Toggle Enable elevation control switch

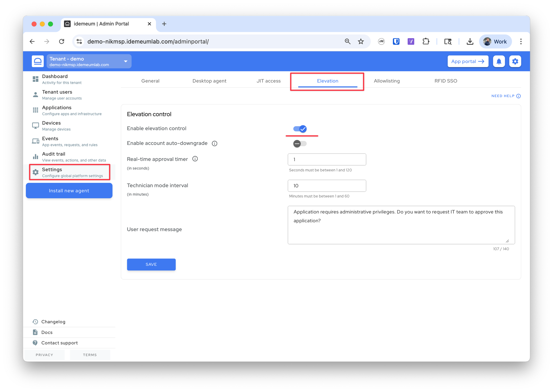[x=300, y=129]
